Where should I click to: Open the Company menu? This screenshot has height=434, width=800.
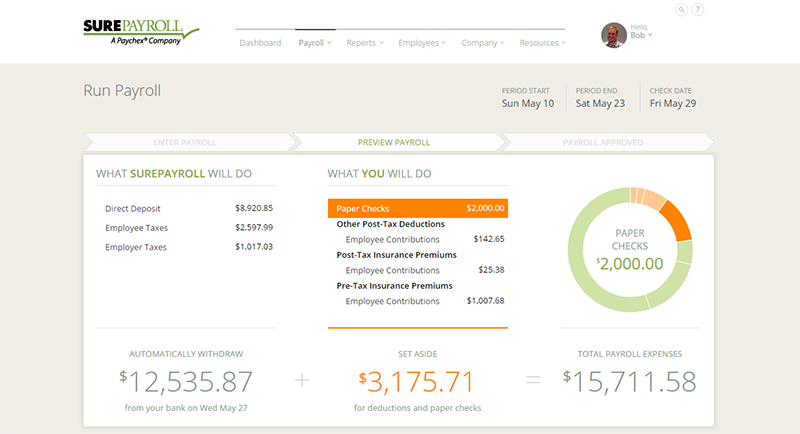click(x=483, y=43)
